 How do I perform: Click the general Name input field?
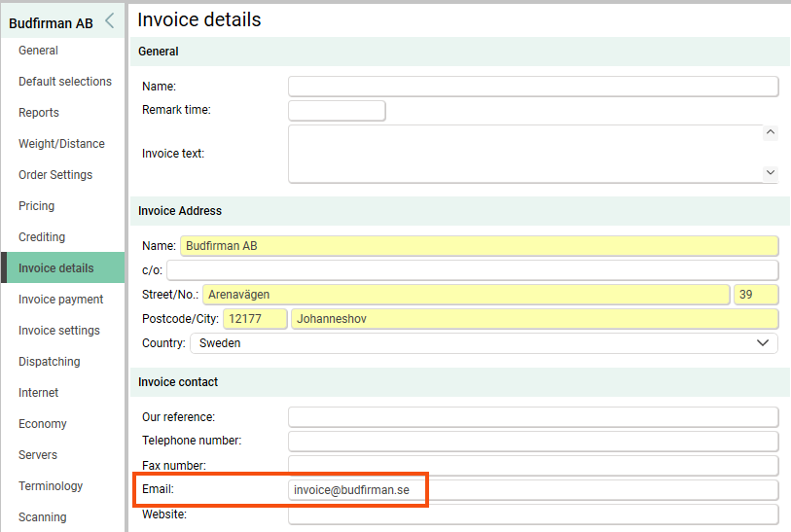point(533,87)
